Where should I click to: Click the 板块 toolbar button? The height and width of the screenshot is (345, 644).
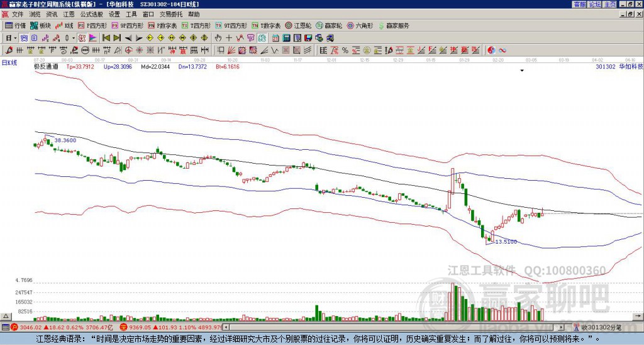[x=41, y=25]
